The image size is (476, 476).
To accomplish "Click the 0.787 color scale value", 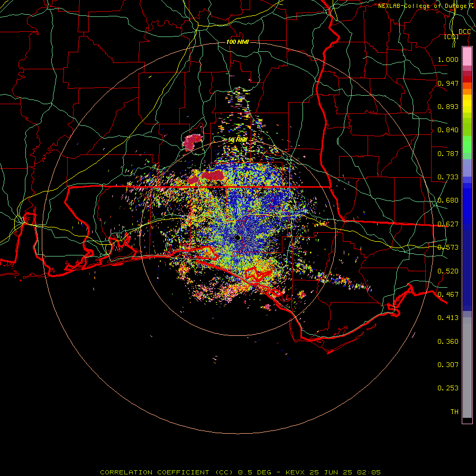I will click(x=448, y=153).
